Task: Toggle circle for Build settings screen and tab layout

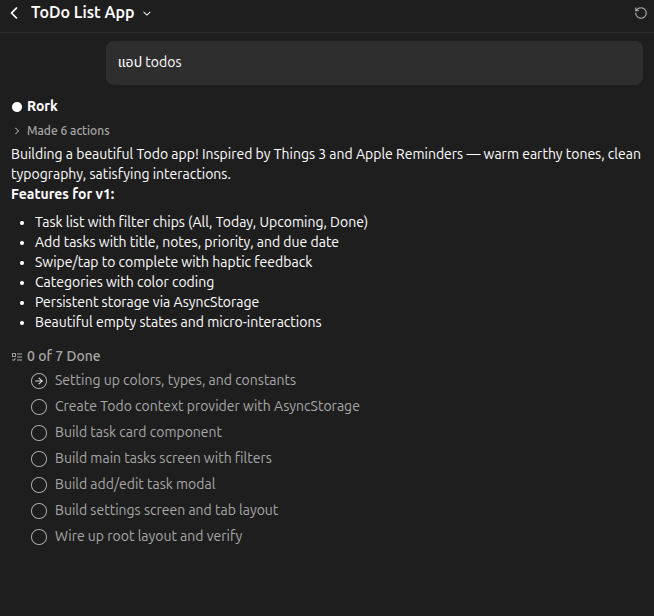Action: (39, 510)
